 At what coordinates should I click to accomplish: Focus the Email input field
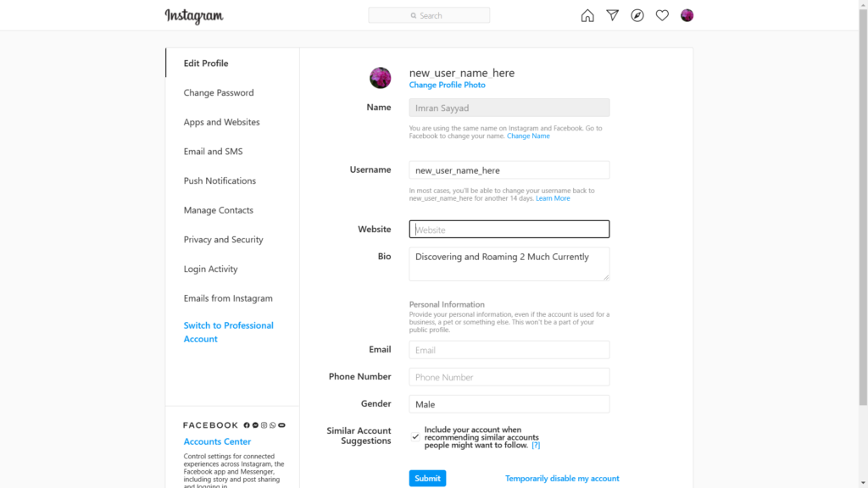tap(509, 350)
